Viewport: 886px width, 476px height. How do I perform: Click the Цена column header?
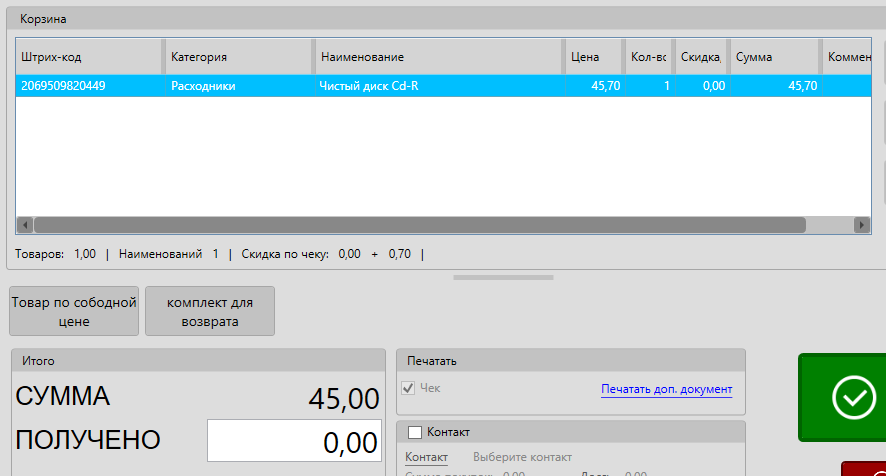(592, 57)
